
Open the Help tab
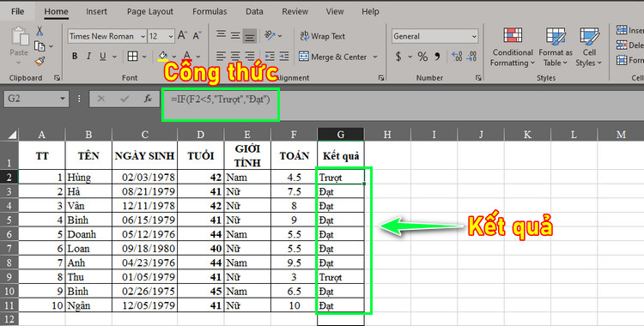(370, 11)
